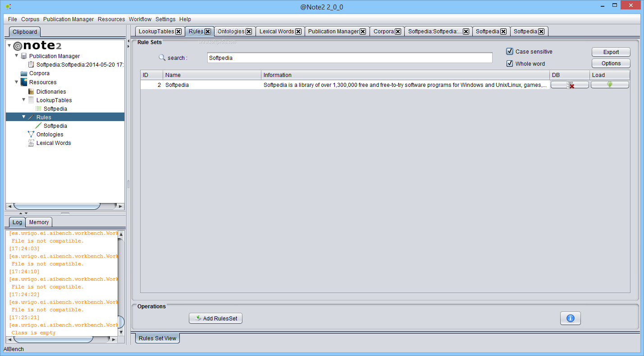Image resolution: width=644 pixels, height=356 pixels.
Task: Click the search magnifier icon
Action: [x=162, y=58]
